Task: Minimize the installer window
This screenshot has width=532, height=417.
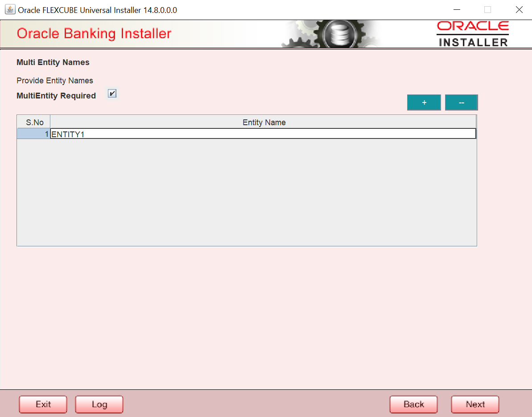Action: click(457, 9)
